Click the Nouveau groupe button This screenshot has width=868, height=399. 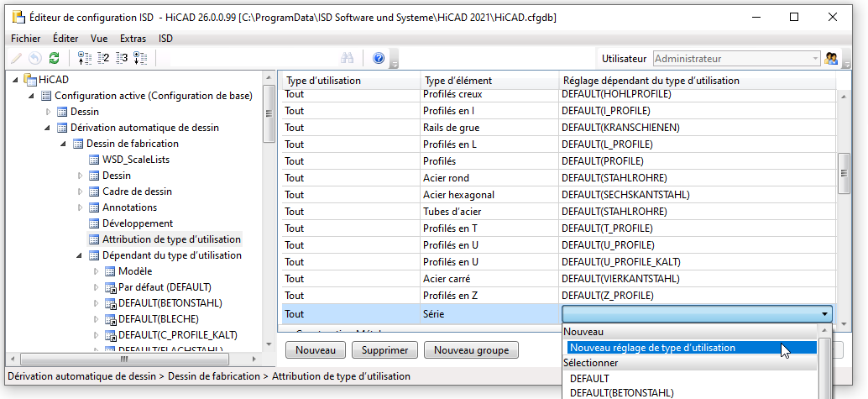[x=471, y=350]
